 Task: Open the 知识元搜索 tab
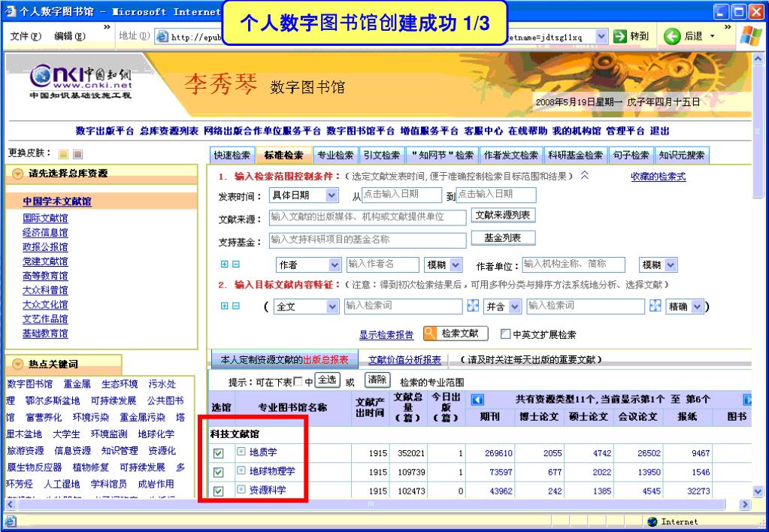682,156
